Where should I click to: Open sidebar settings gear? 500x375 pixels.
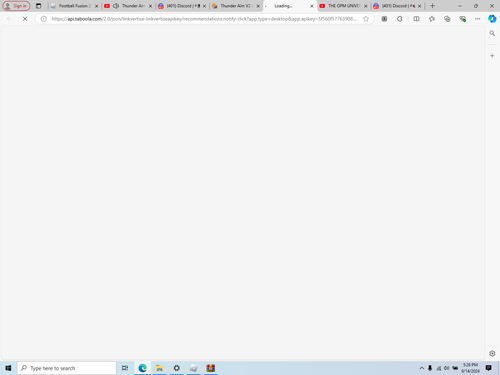pyautogui.click(x=492, y=353)
